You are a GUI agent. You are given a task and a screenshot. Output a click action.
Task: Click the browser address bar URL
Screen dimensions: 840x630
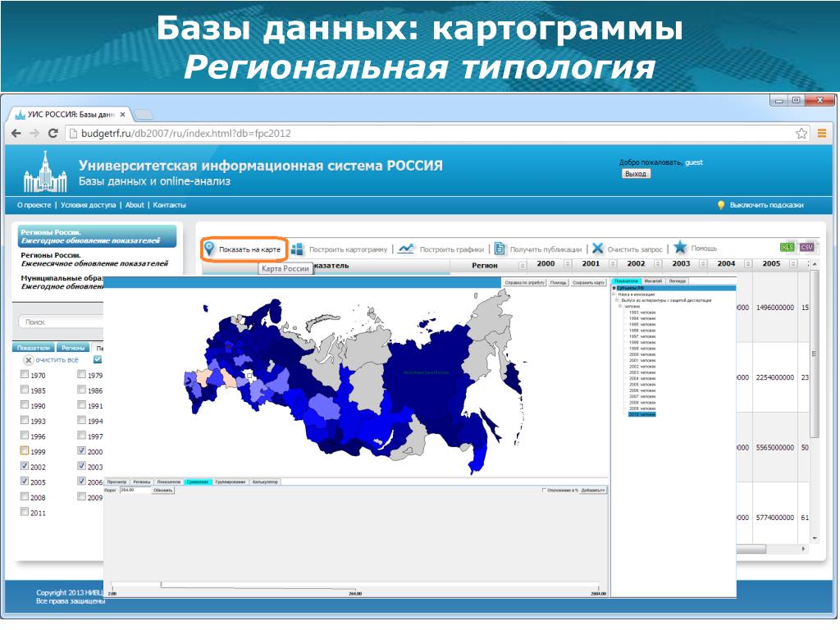click(x=186, y=134)
